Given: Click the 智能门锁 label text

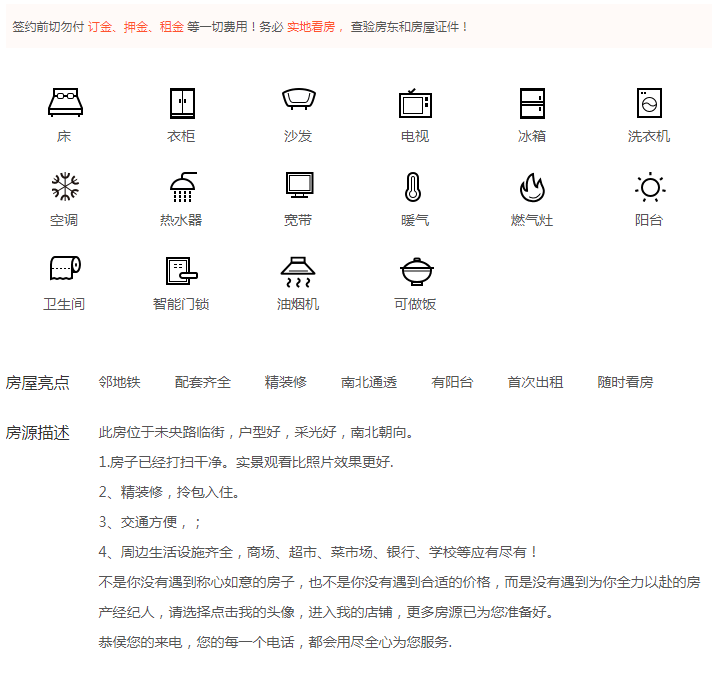Looking at the screenshot, I should tap(181, 304).
